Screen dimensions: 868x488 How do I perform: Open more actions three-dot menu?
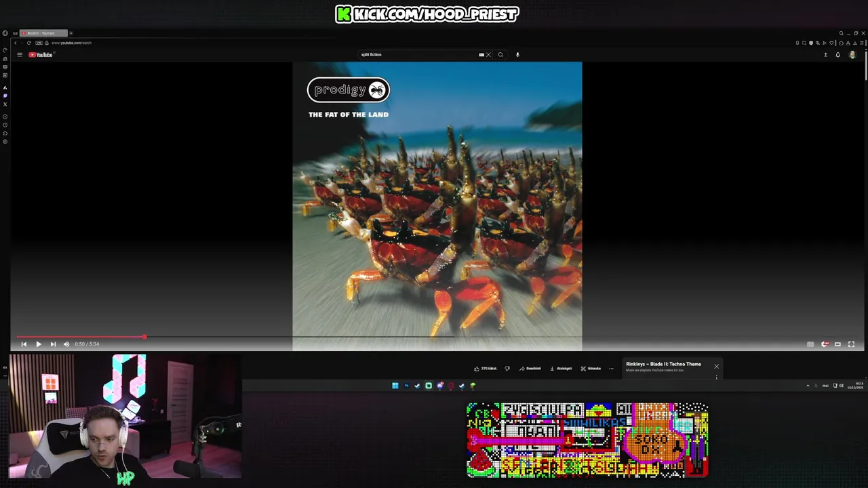click(x=611, y=369)
